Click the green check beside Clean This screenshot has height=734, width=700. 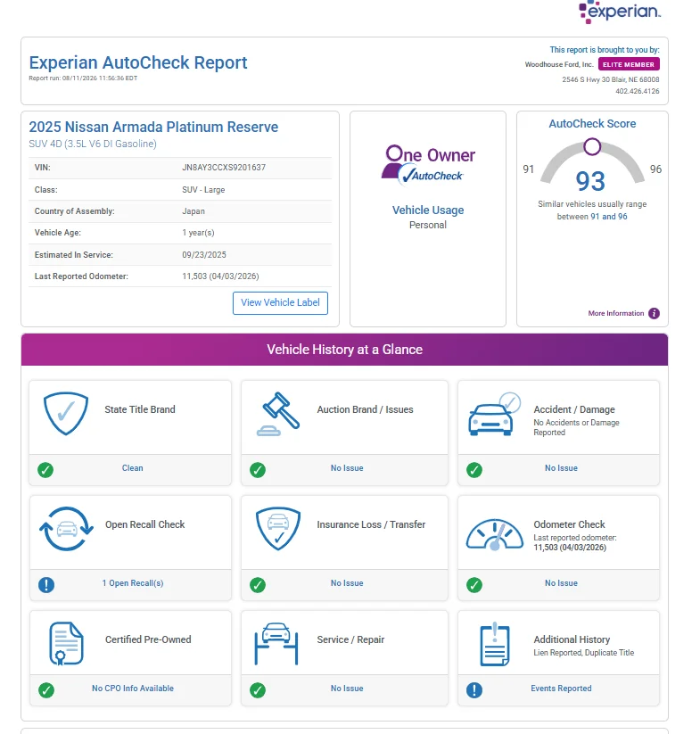point(45,469)
